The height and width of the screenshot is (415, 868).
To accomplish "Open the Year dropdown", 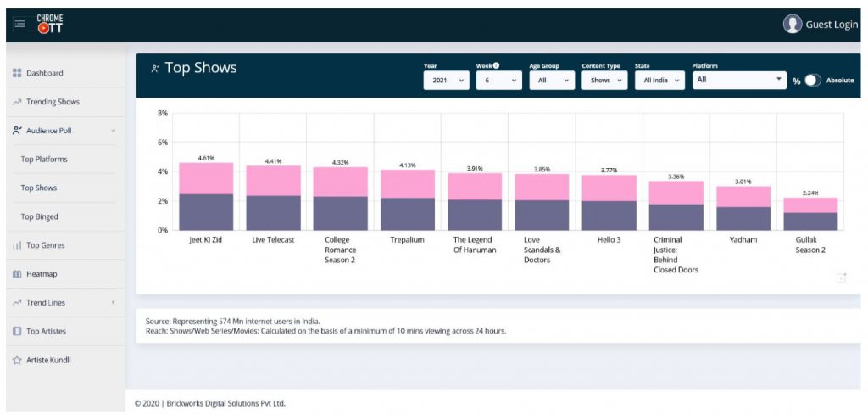I will 446,81.
